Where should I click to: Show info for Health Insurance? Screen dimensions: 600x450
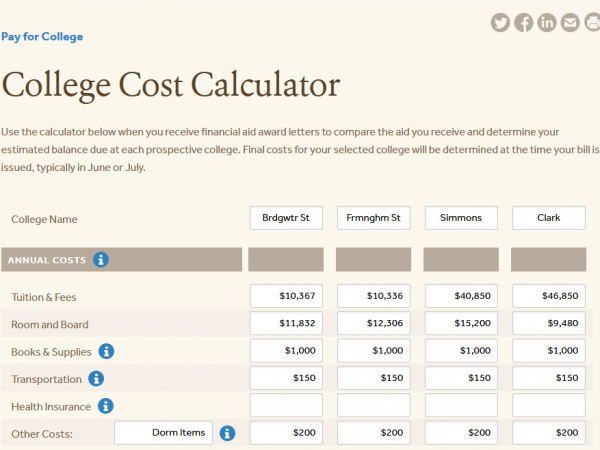coord(106,406)
